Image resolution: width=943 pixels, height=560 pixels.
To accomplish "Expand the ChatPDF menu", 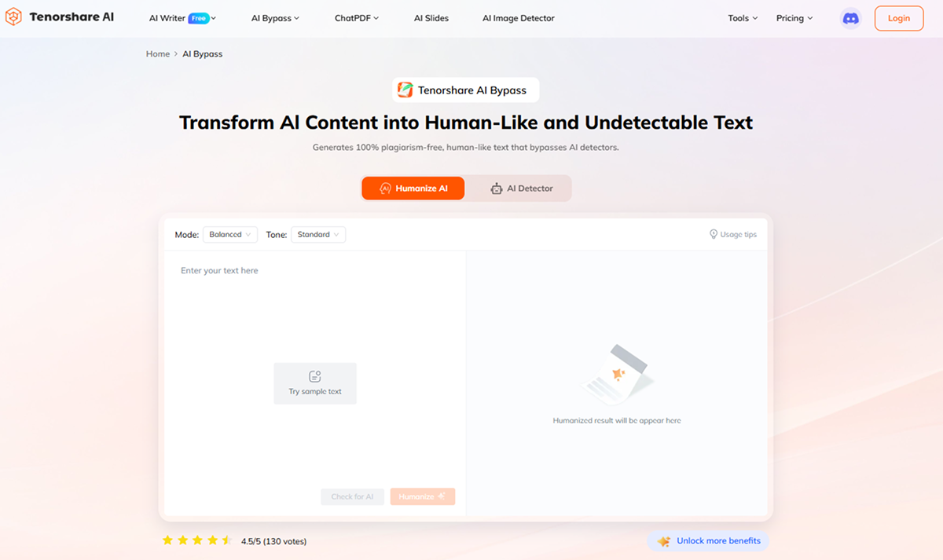I will [x=357, y=18].
